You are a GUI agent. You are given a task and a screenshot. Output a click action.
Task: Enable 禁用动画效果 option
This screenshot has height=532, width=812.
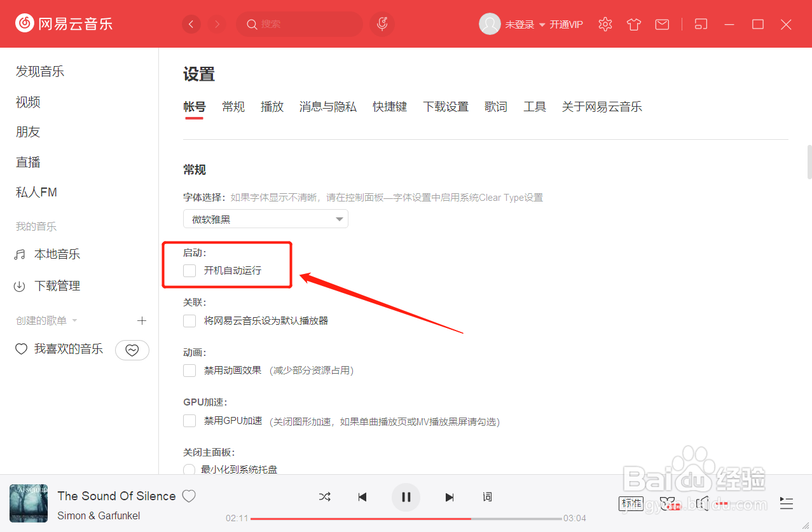189,370
